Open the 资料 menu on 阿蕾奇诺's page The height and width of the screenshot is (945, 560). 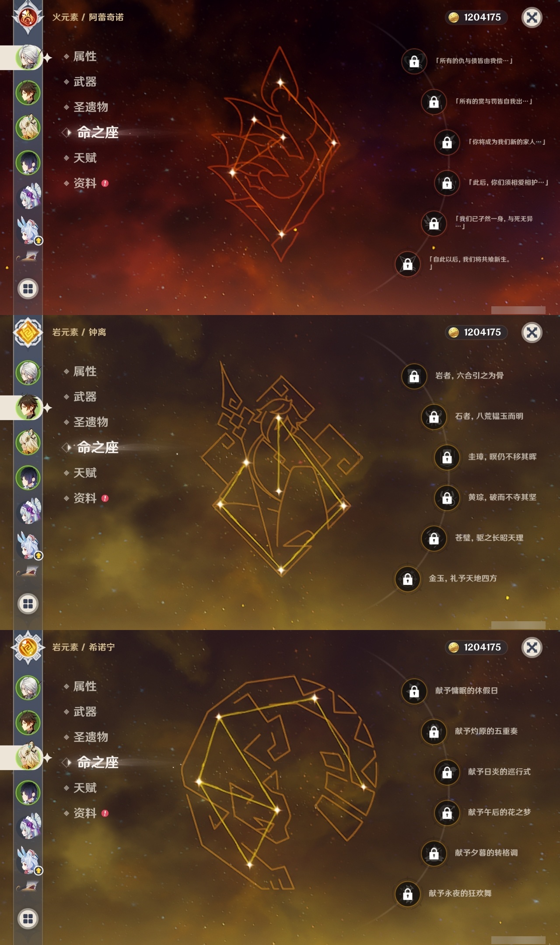tap(85, 183)
